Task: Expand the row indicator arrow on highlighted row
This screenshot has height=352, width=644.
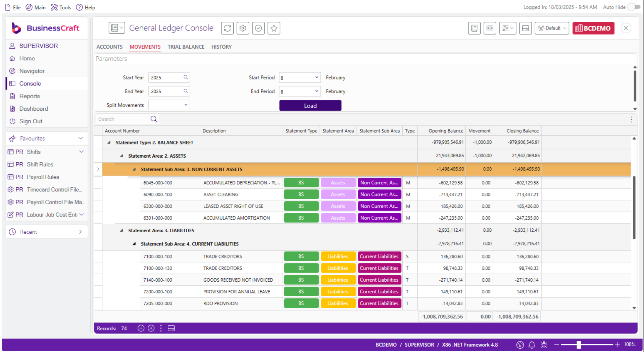Action: pos(98,169)
